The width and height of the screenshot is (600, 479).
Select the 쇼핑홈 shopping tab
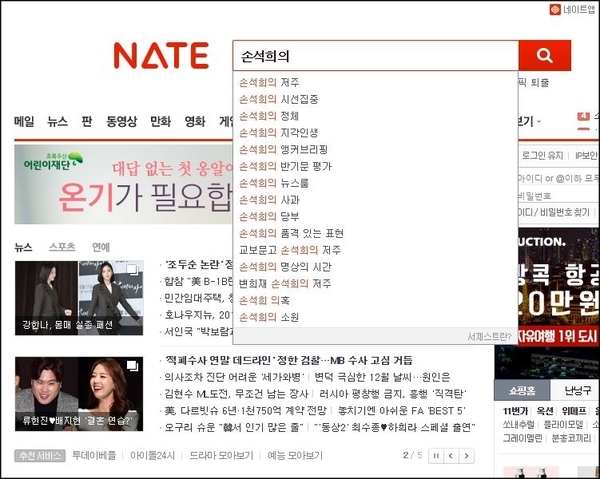522,390
